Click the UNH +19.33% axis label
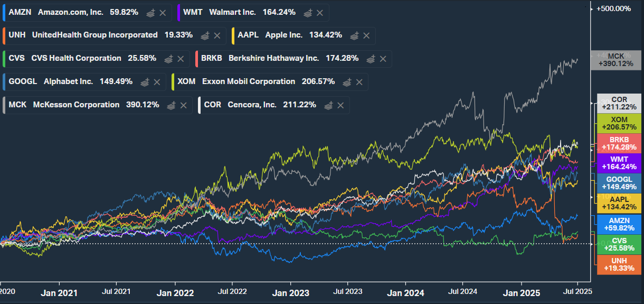Screen dimensions: 644x304 coord(619,264)
